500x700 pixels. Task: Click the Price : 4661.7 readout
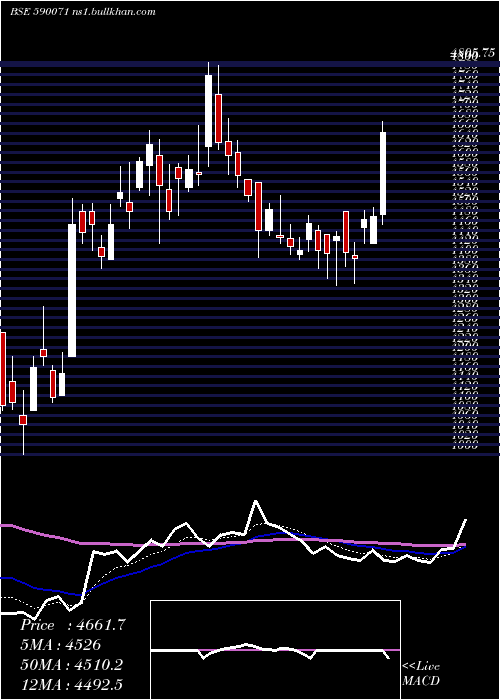tap(73, 625)
